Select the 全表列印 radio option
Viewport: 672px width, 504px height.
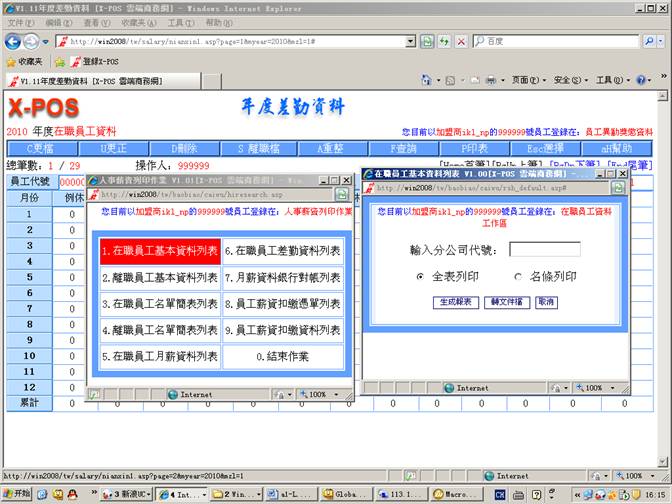[421, 276]
